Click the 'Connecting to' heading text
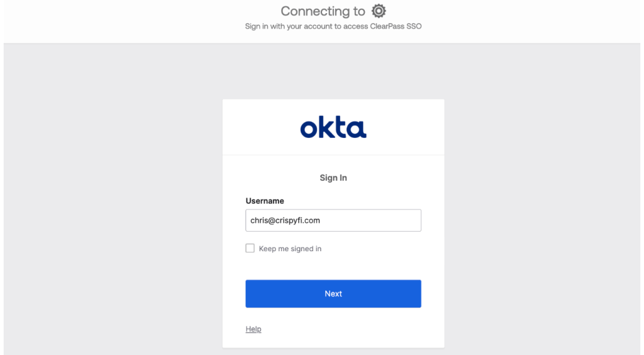The image size is (644, 355). coord(323,11)
